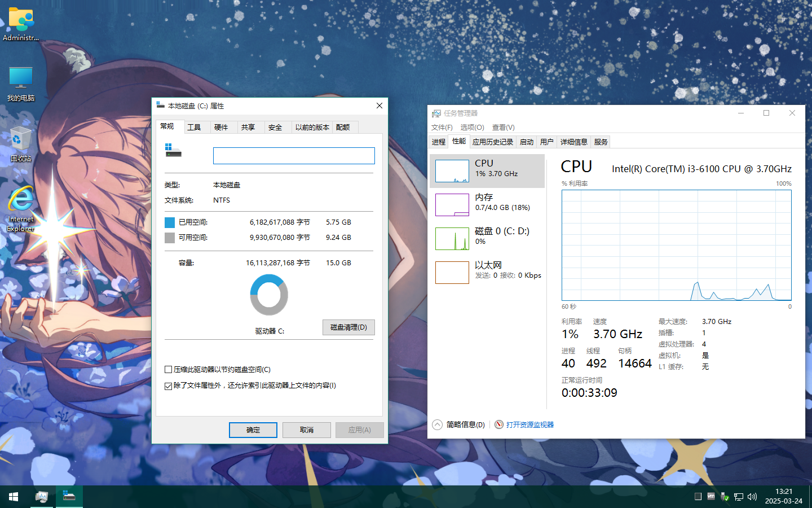812x508 pixels.
Task: Open the network tray icon
Action: point(739,497)
